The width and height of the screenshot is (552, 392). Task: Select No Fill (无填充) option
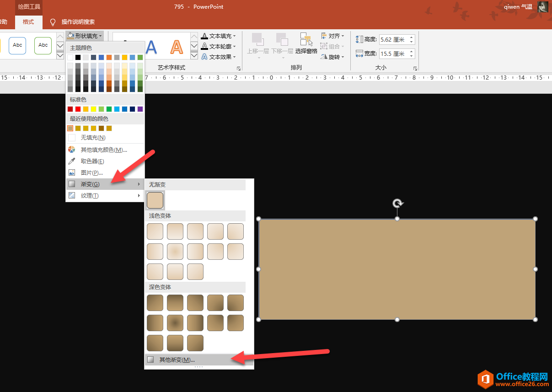(x=93, y=138)
